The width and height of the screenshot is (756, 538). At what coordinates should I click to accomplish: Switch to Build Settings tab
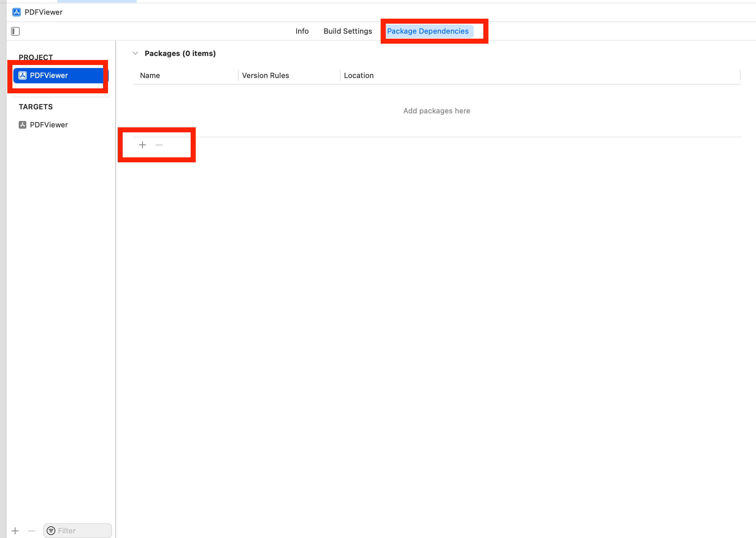pos(348,31)
